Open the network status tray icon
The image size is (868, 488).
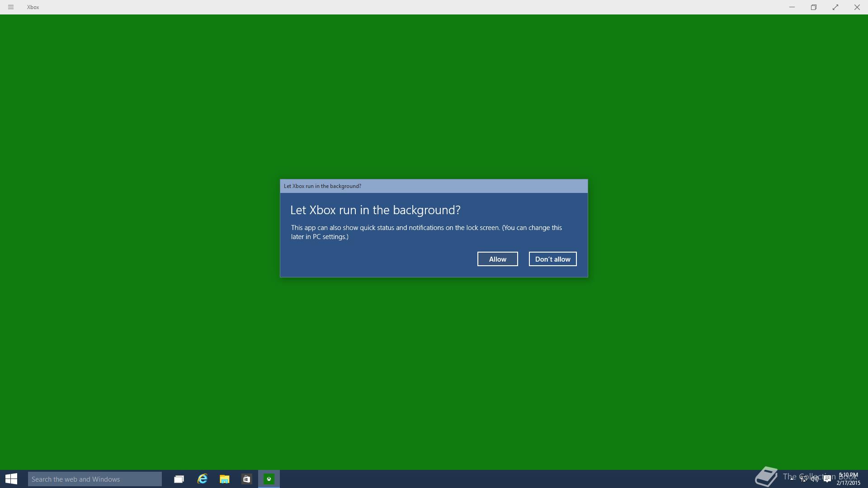(804, 479)
